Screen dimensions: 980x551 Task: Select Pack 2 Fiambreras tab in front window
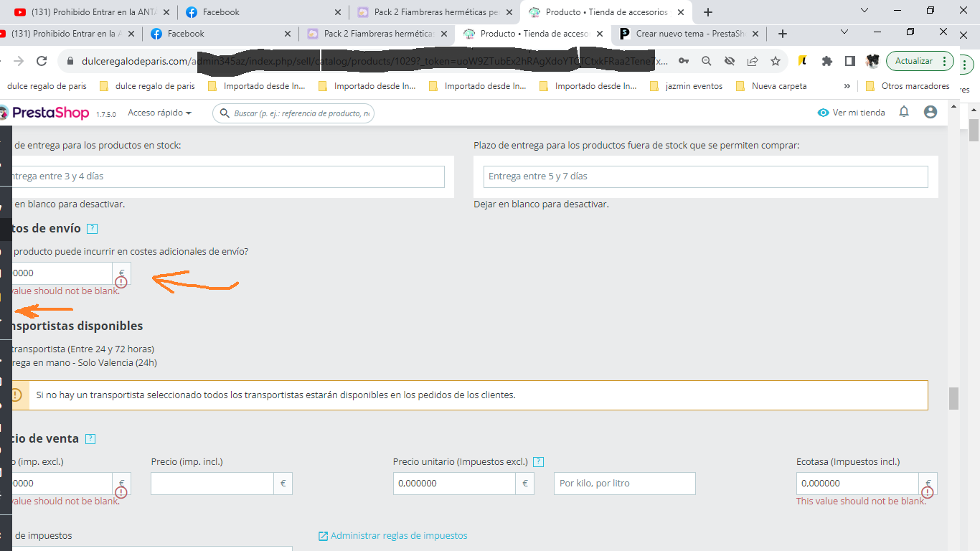pyautogui.click(x=377, y=34)
